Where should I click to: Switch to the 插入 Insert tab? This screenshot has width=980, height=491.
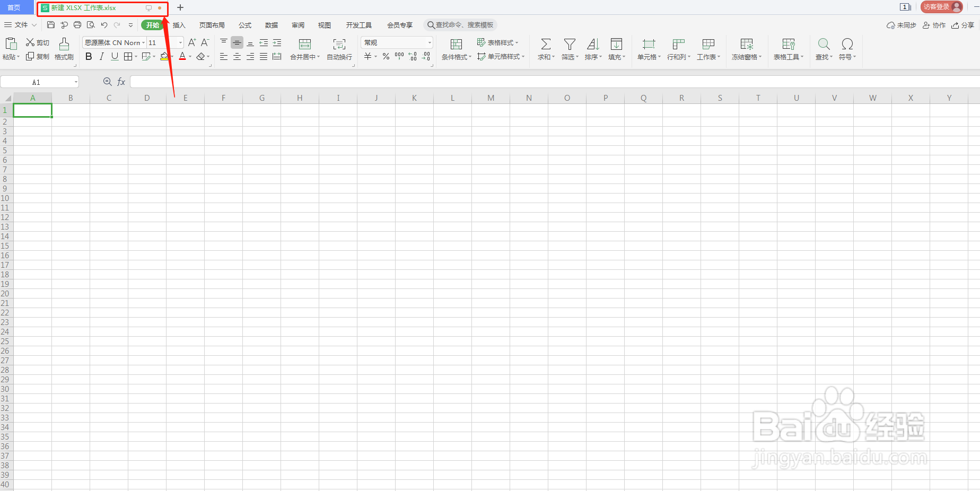click(179, 25)
